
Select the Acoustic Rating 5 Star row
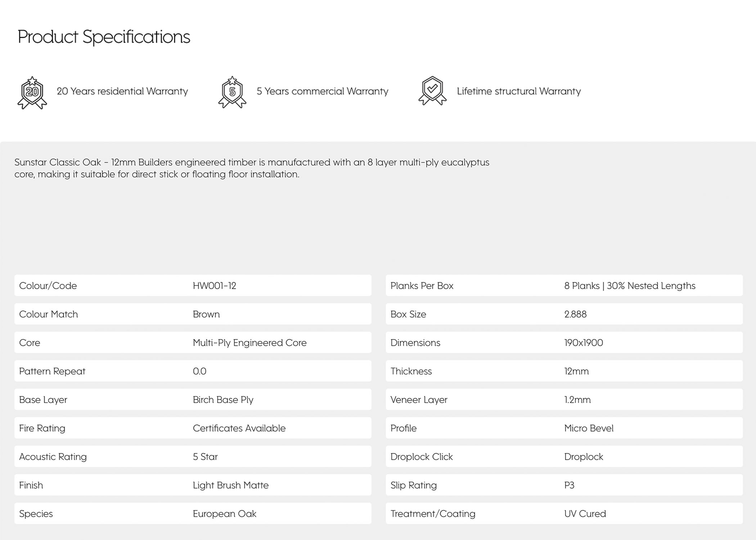click(x=193, y=456)
